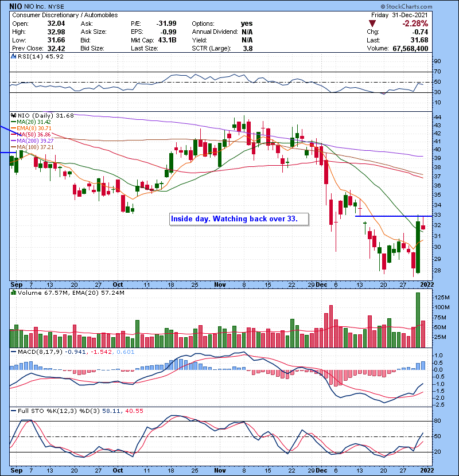The height and width of the screenshot is (476, 459).
Task: Click the 'Inside day. Watching back over 33.' annotation
Action: pos(239,219)
